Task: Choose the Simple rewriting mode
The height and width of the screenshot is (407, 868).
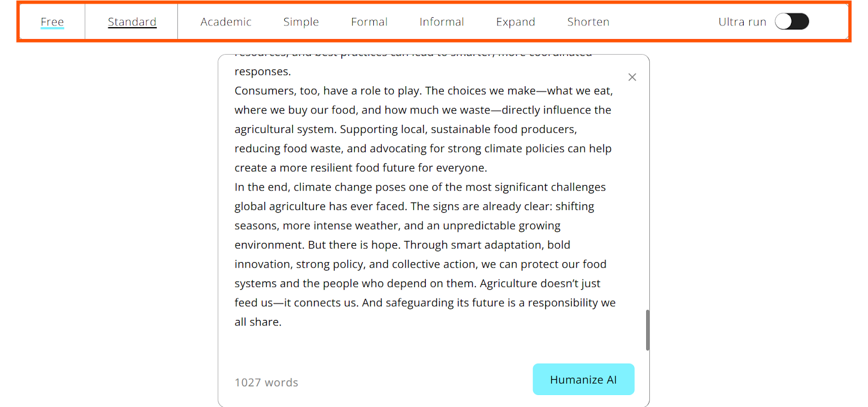Action: click(x=301, y=22)
